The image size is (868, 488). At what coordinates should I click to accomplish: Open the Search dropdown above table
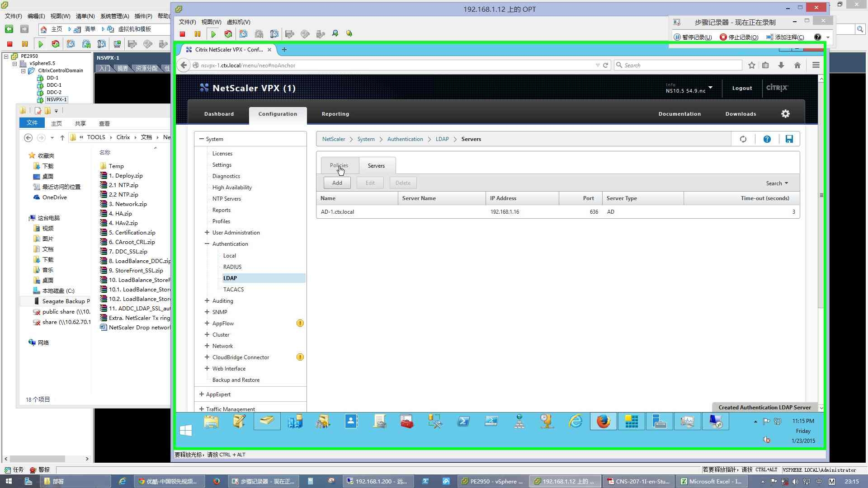tap(777, 183)
